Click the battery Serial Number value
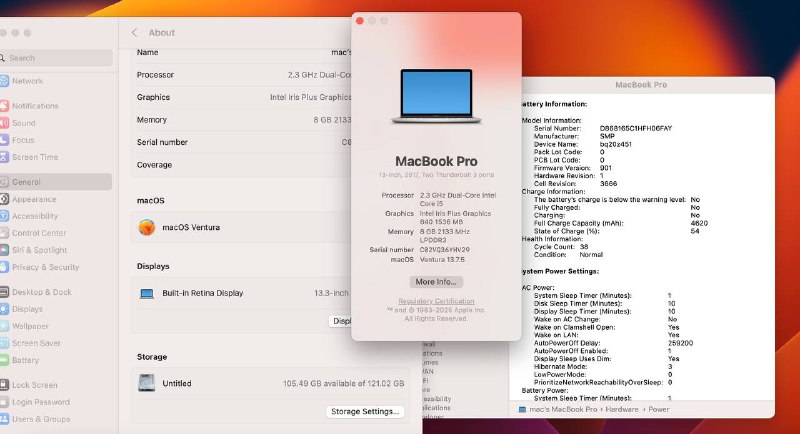 point(635,129)
